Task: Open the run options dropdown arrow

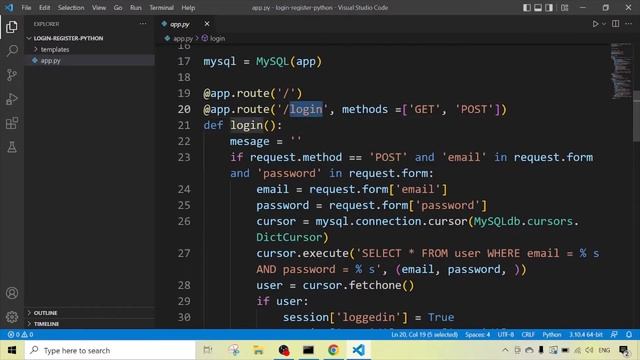Action: (604, 24)
